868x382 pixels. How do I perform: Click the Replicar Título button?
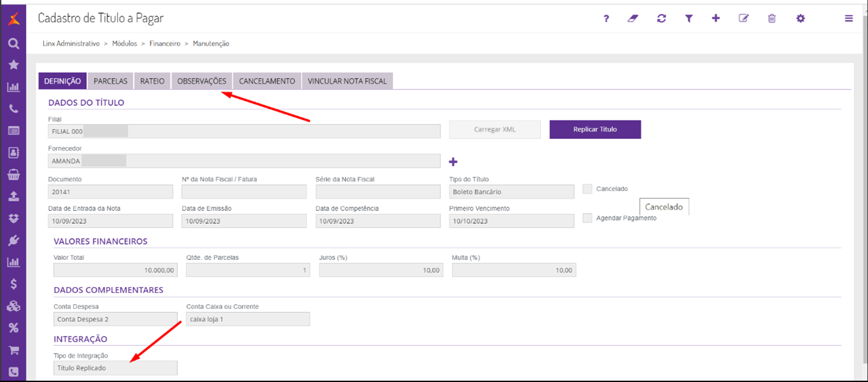click(x=595, y=130)
